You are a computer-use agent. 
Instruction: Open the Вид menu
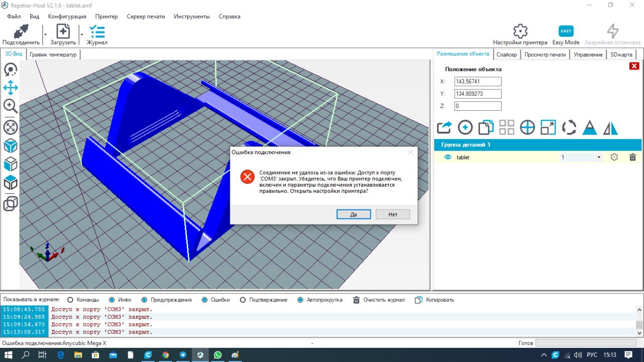pyautogui.click(x=34, y=16)
